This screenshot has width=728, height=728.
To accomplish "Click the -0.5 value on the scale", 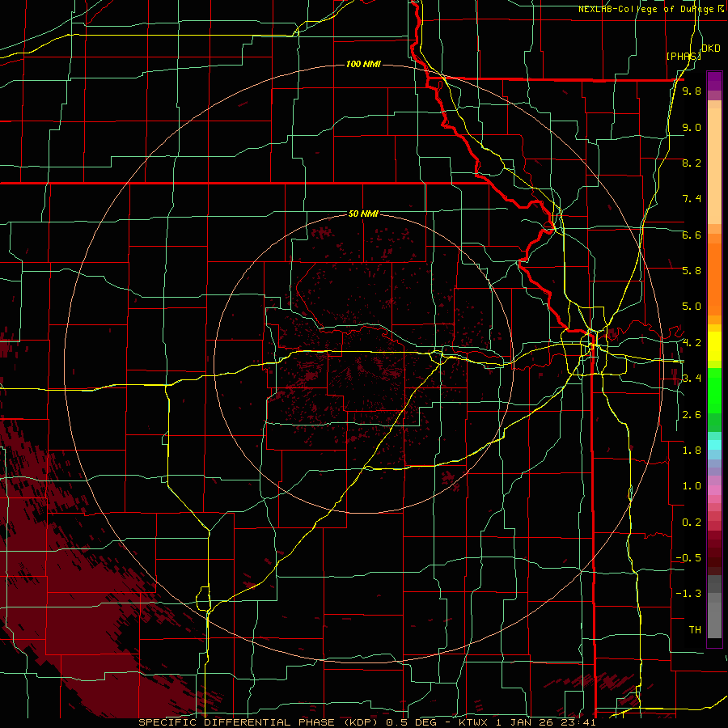I will 688,558.
